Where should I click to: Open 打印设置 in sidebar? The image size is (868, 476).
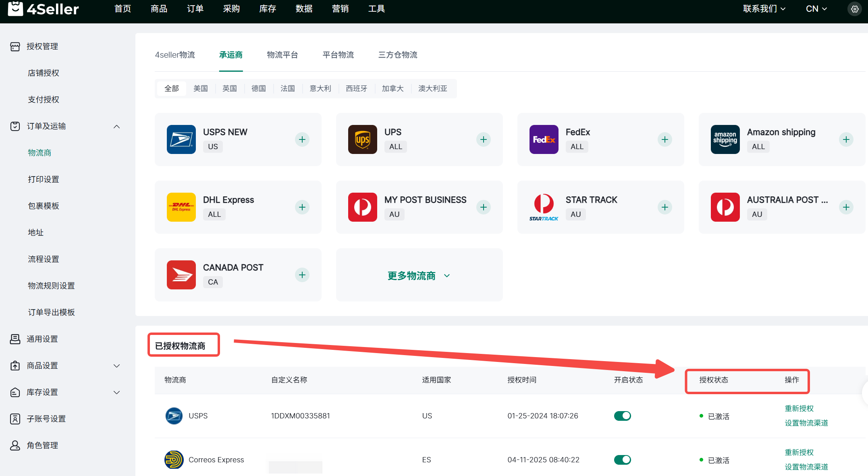tap(44, 179)
